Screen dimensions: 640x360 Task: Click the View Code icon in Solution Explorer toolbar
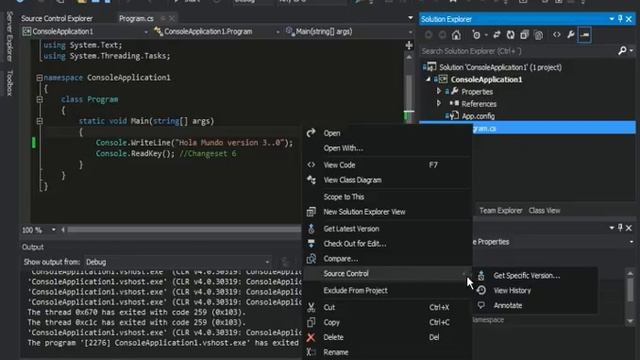(557, 35)
